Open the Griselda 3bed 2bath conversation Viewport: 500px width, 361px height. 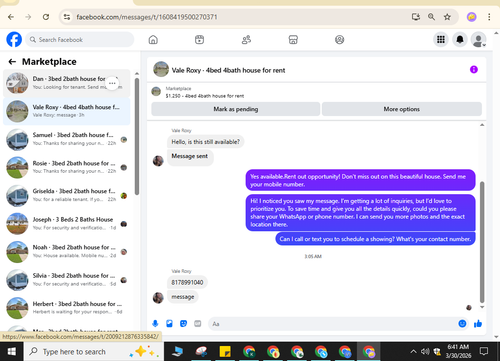click(67, 195)
